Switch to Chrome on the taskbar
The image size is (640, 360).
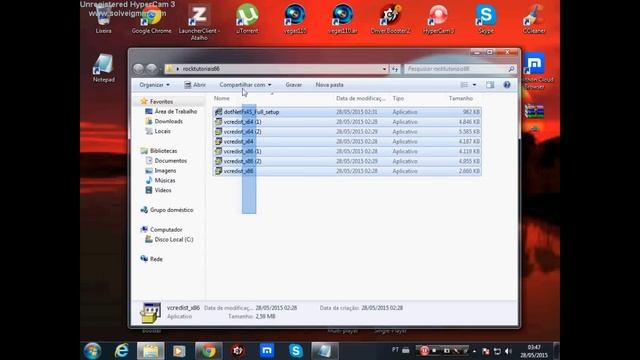pos(208,351)
